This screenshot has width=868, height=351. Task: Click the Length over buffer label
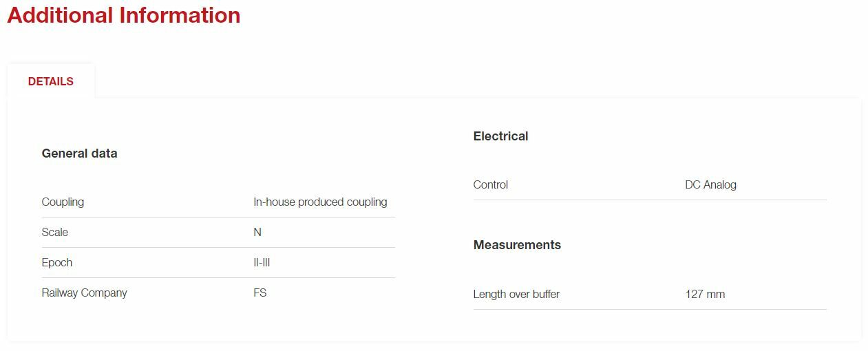pos(516,294)
